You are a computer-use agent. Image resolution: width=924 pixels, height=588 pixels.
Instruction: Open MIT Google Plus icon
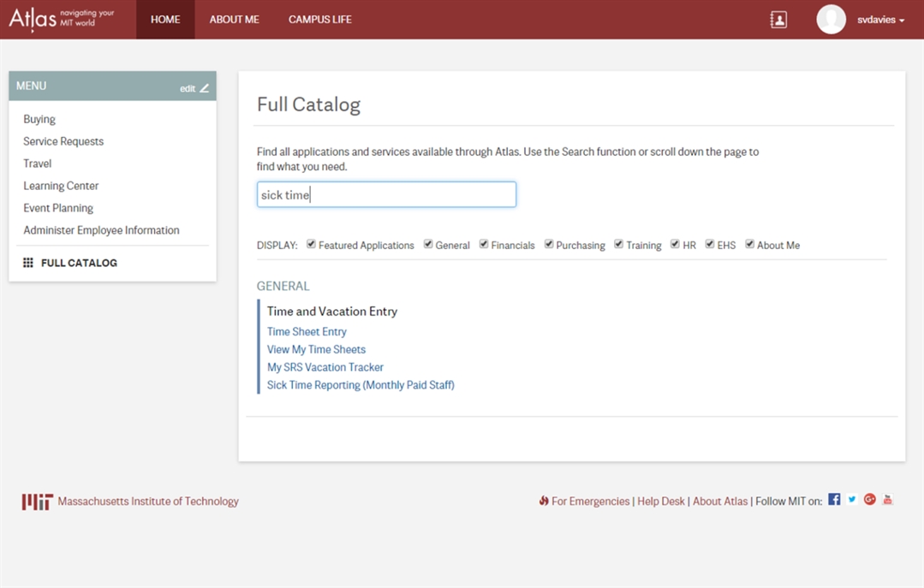(870, 500)
